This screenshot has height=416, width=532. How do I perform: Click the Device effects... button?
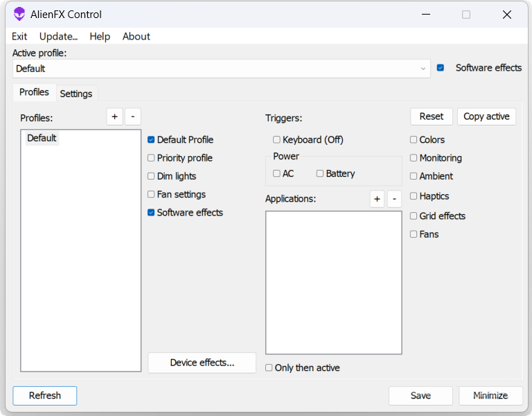[202, 363]
